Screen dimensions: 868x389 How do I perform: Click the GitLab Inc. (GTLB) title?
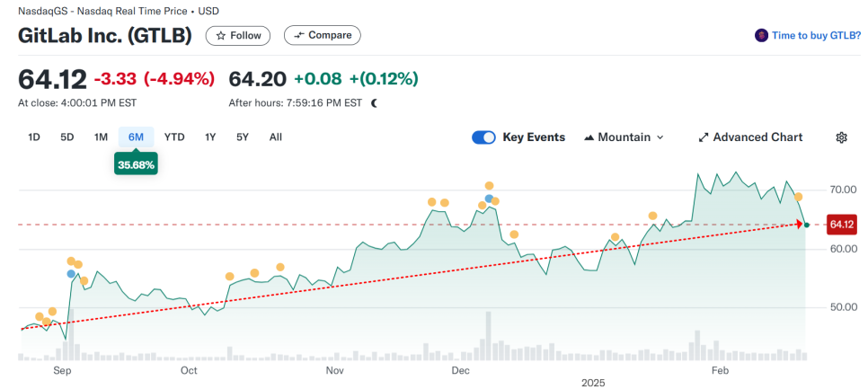[105, 35]
